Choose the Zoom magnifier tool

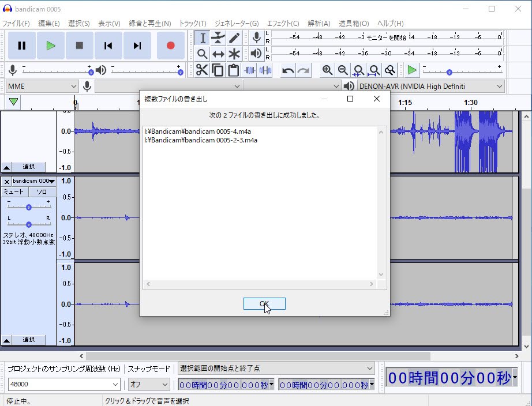(x=202, y=54)
